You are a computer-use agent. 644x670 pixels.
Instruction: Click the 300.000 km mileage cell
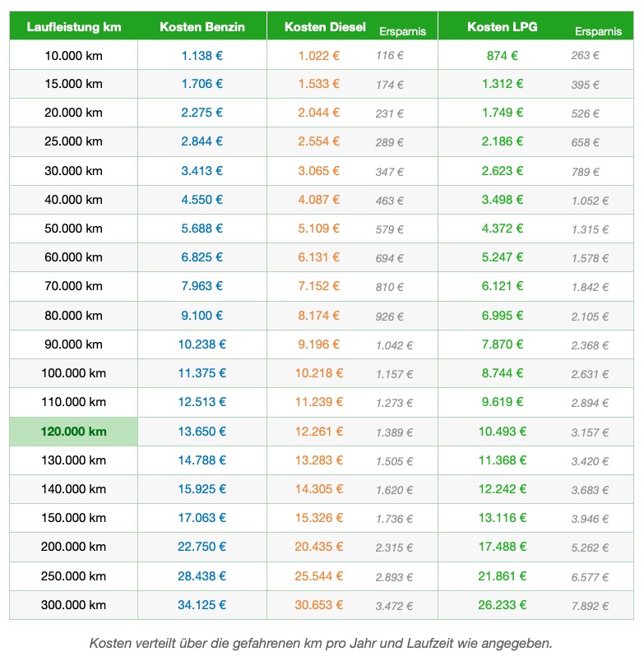(74, 605)
